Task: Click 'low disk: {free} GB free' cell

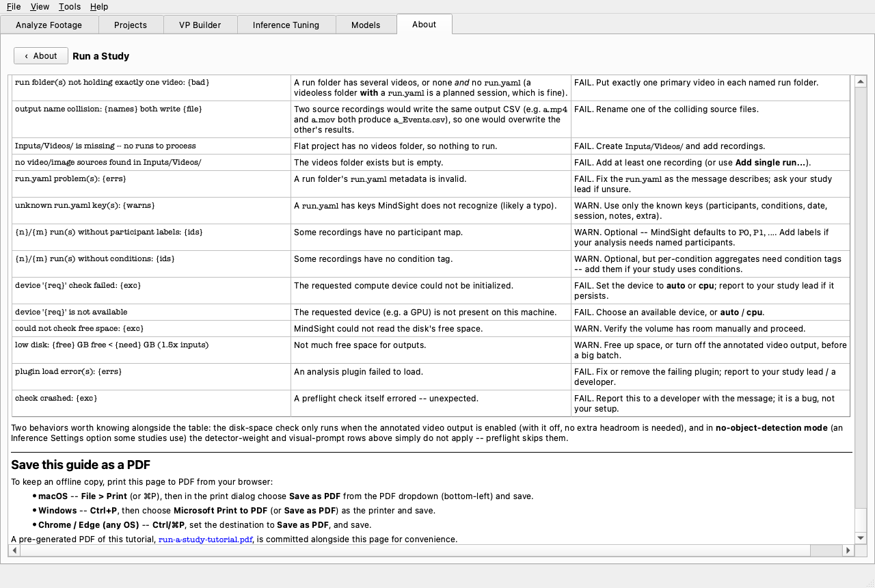Action: (152, 350)
